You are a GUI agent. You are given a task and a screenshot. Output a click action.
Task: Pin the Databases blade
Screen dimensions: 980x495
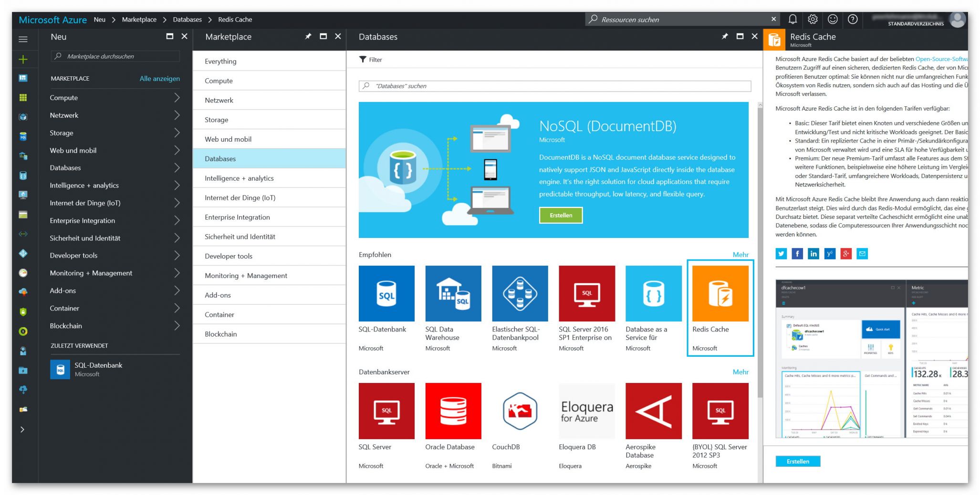coord(725,36)
